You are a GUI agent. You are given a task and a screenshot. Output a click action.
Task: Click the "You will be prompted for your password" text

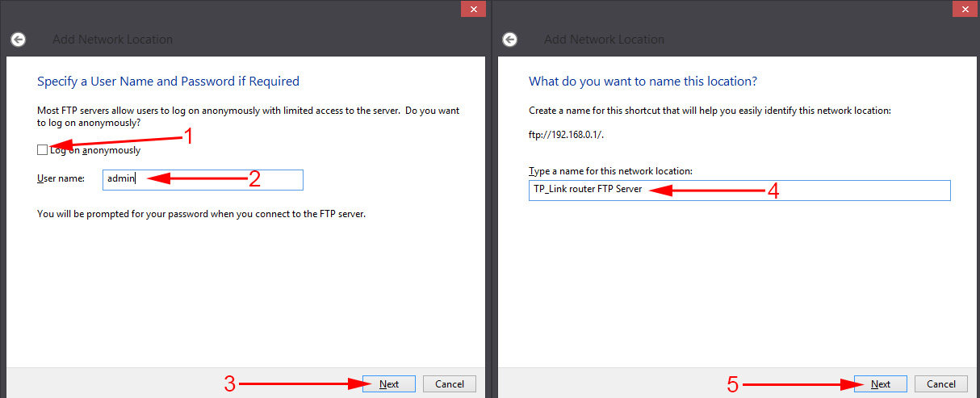point(201,215)
